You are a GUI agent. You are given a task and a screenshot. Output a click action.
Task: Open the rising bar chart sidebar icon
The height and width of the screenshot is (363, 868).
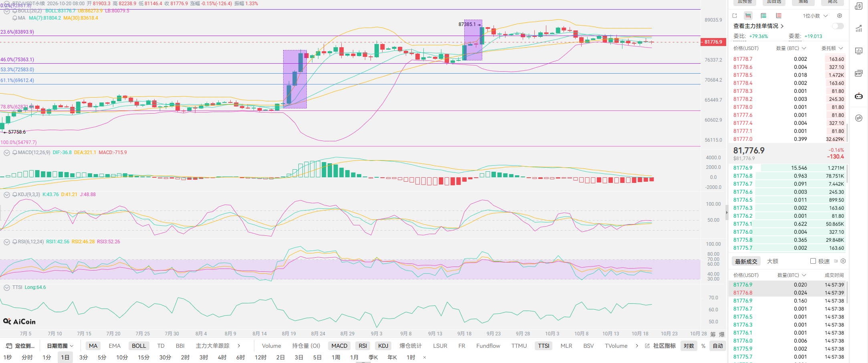pos(859,28)
